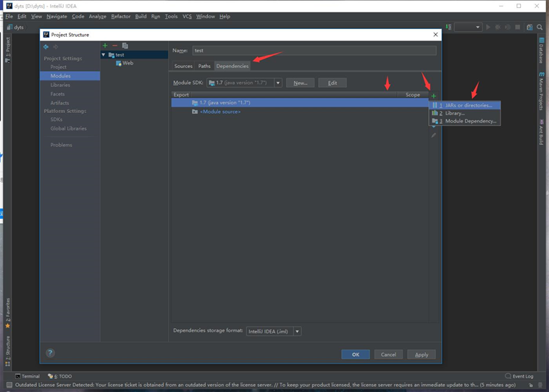Click the Apply button
Screen dimensions: 549x392
coord(422,354)
